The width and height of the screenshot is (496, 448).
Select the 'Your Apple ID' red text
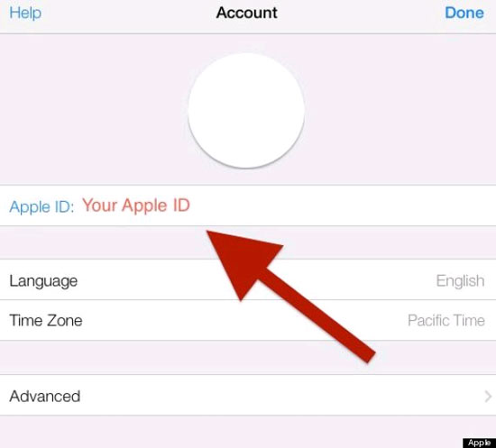pyautogui.click(x=136, y=206)
